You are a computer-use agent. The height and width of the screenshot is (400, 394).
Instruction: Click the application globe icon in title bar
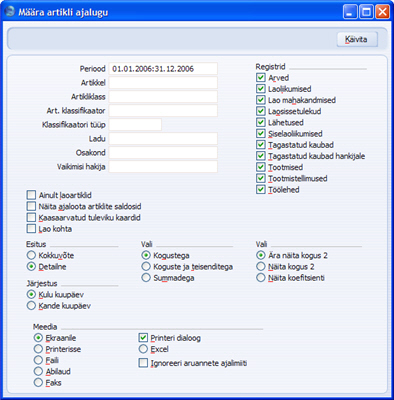[10, 12]
